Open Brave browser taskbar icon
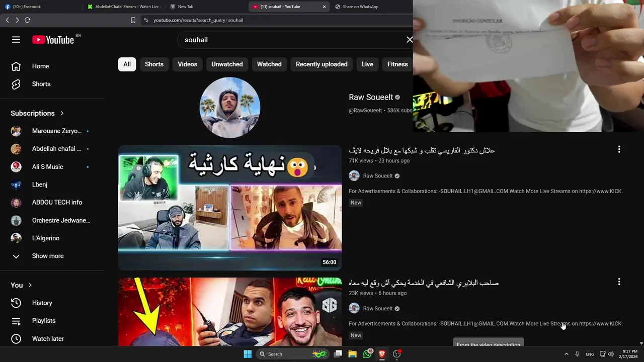 [382, 354]
